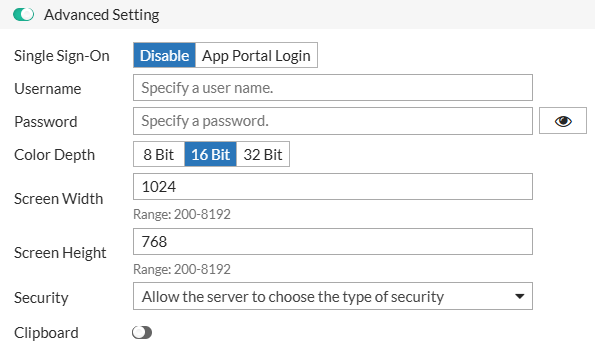Enable the Clipboard toggle
This screenshot has height=362, width=595.
142,333
